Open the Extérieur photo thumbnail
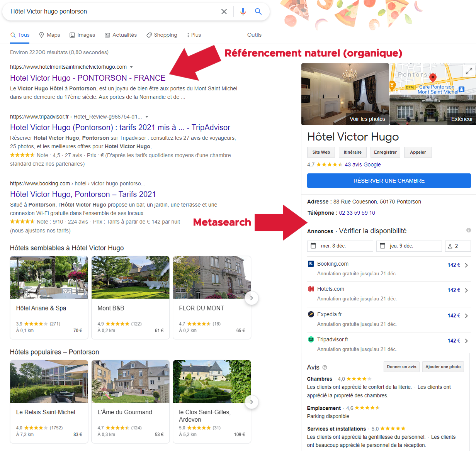This screenshot has width=476, height=451. (x=433, y=110)
